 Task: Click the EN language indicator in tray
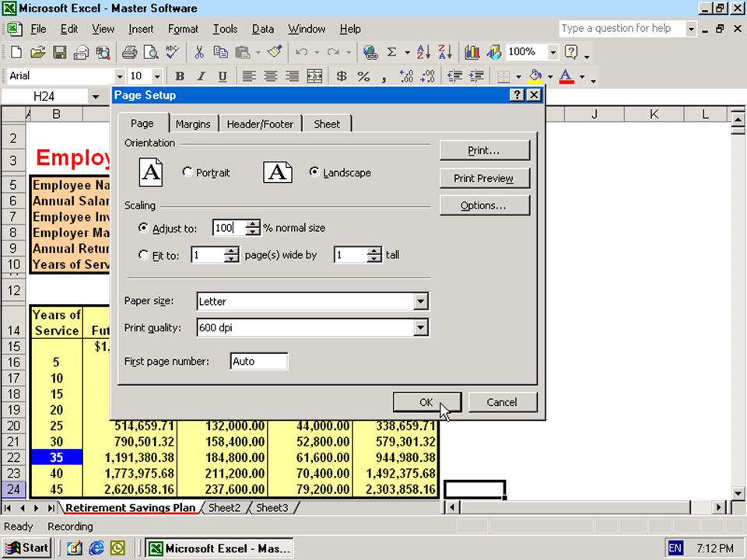pos(675,548)
